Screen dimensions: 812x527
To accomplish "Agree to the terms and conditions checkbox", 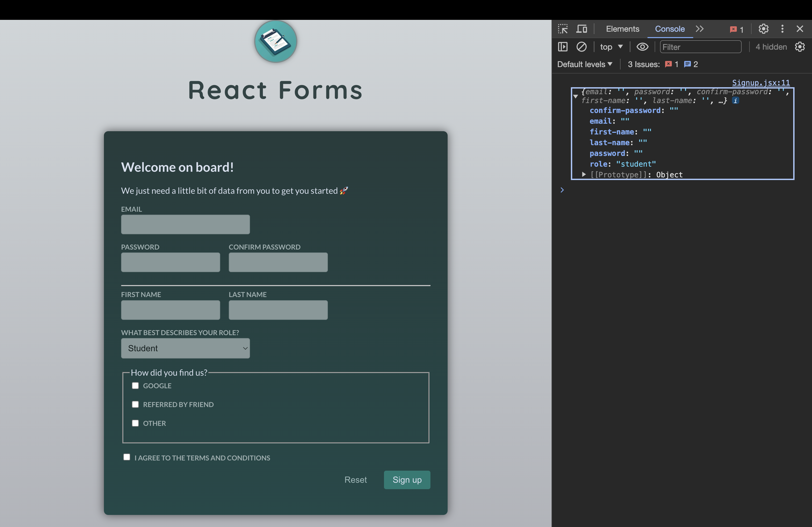I will [126, 457].
